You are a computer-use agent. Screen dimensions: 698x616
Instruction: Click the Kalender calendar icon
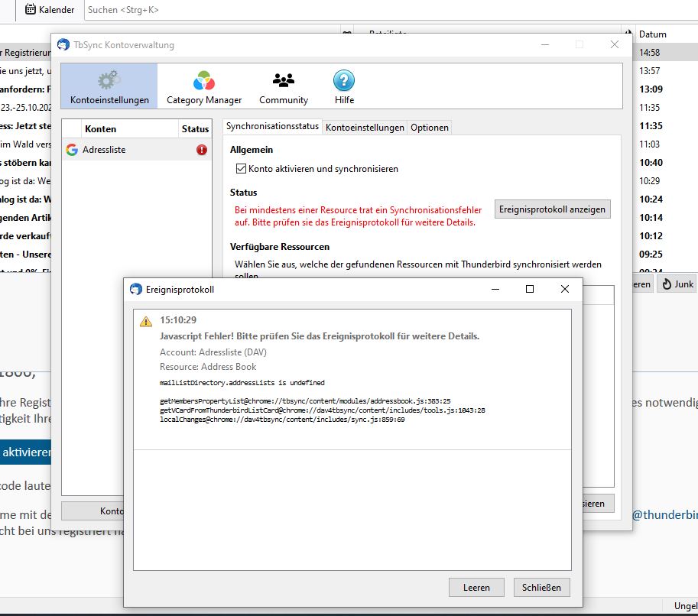pos(31,9)
